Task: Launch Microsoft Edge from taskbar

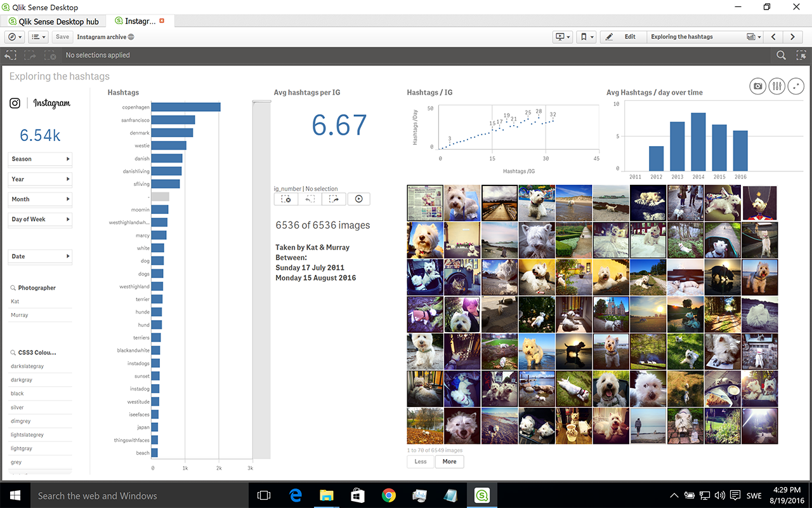Action: [296, 495]
